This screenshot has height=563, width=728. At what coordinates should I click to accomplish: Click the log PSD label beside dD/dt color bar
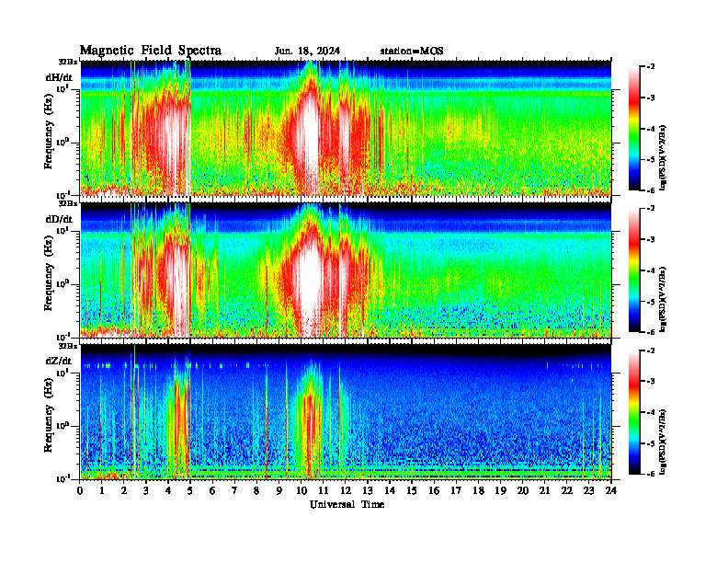663,300
